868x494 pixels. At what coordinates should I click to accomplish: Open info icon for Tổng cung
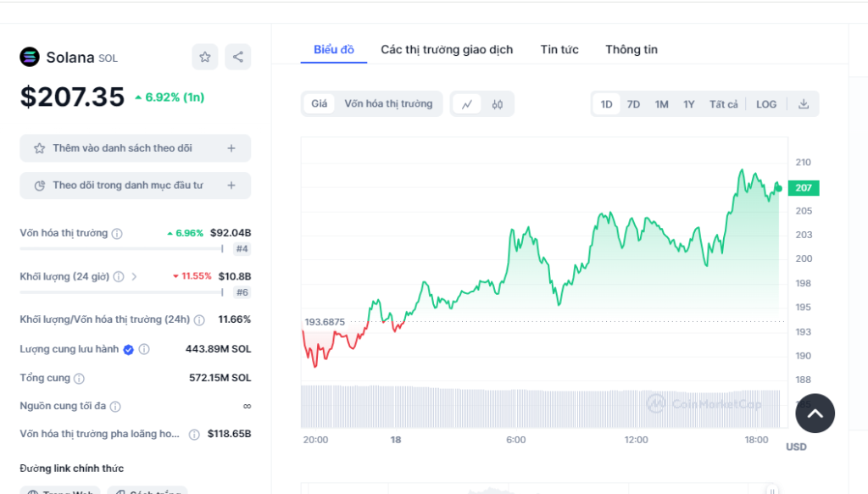pos(79,379)
